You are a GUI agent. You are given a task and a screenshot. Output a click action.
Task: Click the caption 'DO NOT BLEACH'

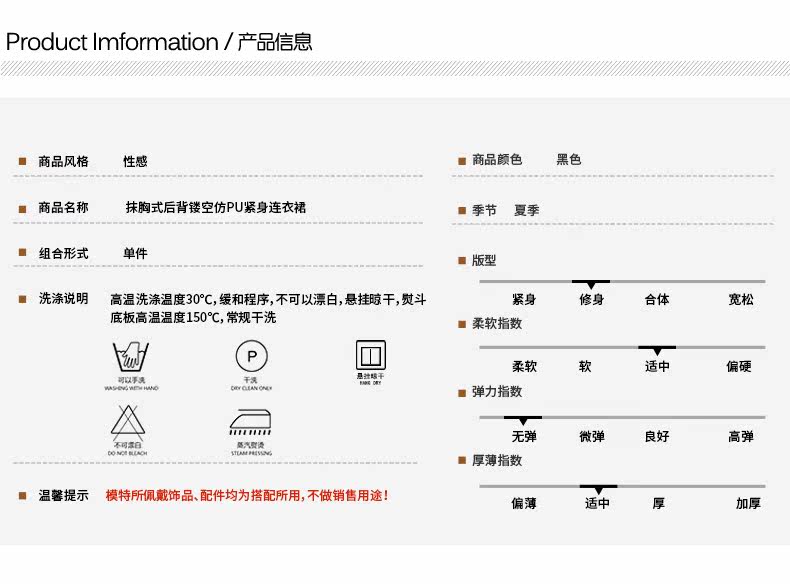pyautogui.click(x=127, y=453)
